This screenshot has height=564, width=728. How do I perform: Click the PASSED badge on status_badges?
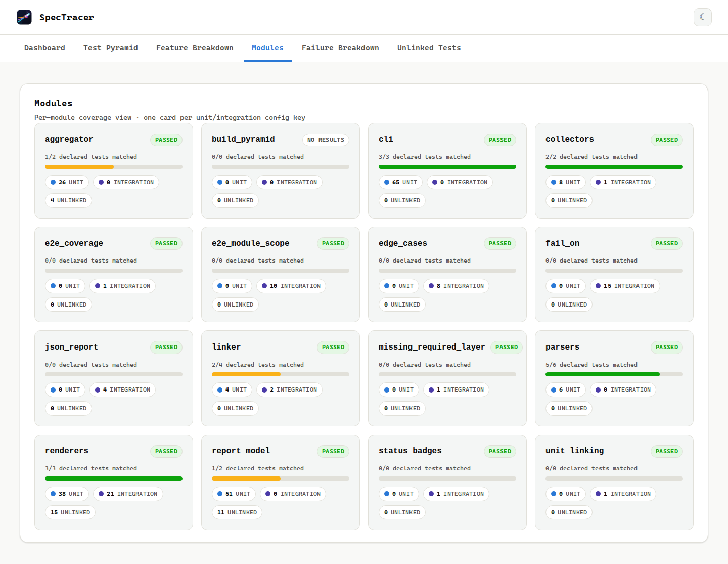[x=500, y=451]
